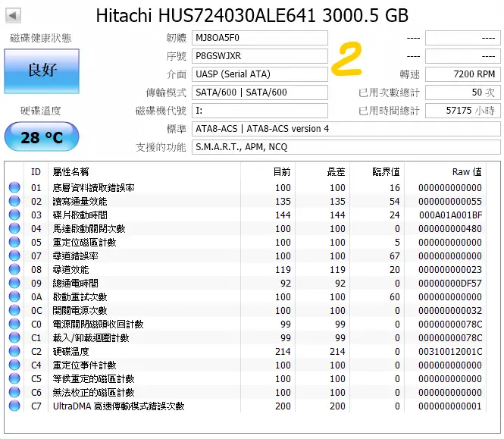Viewport: 504px width, 439px height.
Task: Select the 電源關閉磁頭收回計數 attribute name
Action: point(98,325)
